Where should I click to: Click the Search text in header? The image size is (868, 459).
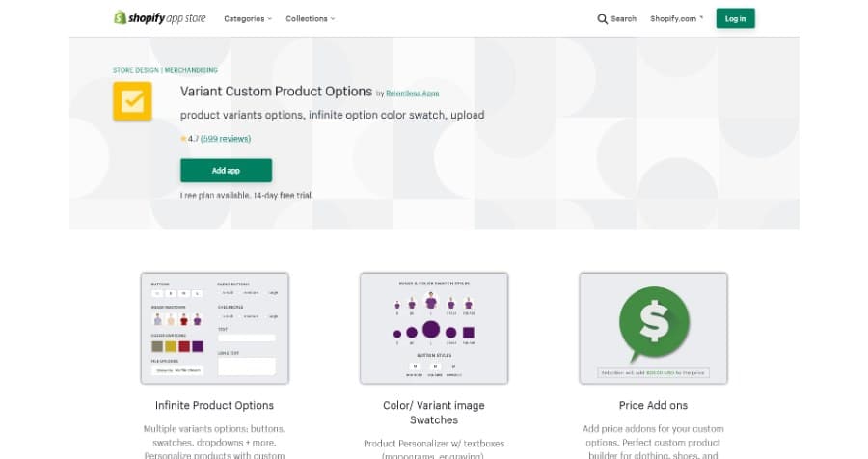(x=623, y=18)
